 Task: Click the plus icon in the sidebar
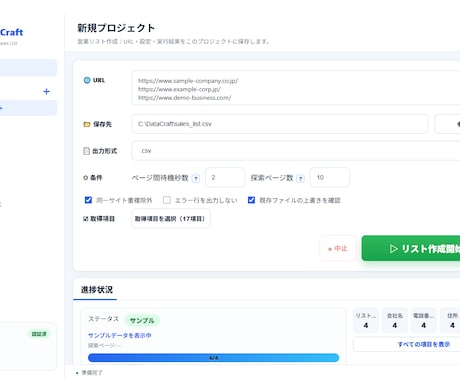tap(46, 91)
